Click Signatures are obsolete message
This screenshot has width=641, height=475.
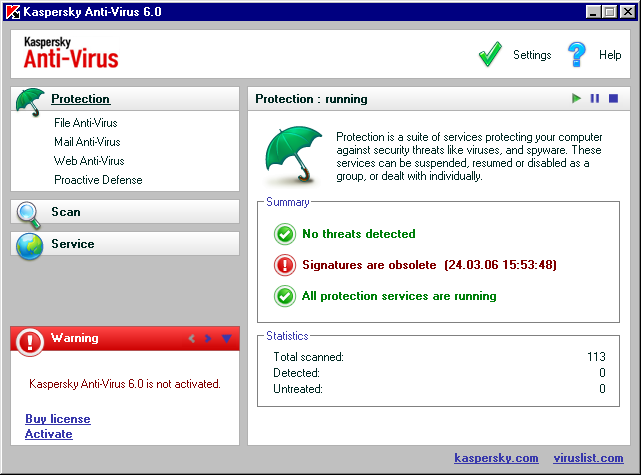pyautogui.click(x=429, y=265)
